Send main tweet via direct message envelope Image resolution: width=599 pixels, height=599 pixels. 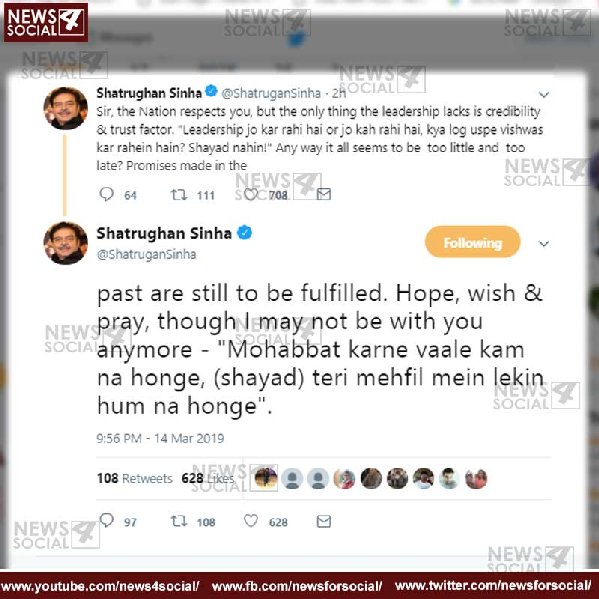click(324, 521)
